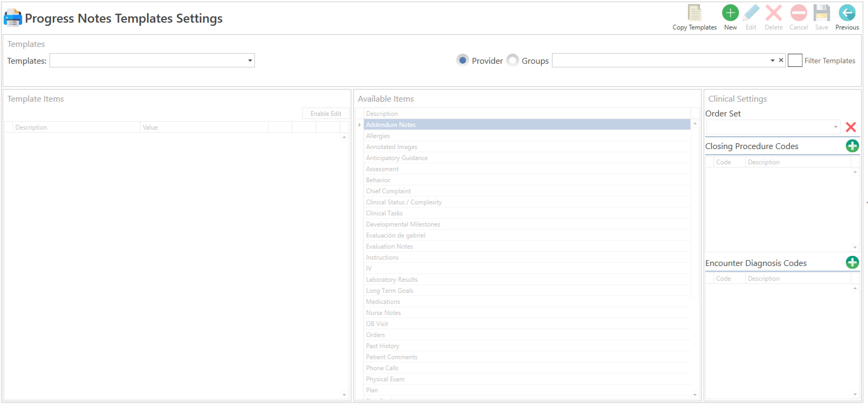Enable the Filter Templates checkbox
The image size is (868, 405).
pyautogui.click(x=795, y=61)
